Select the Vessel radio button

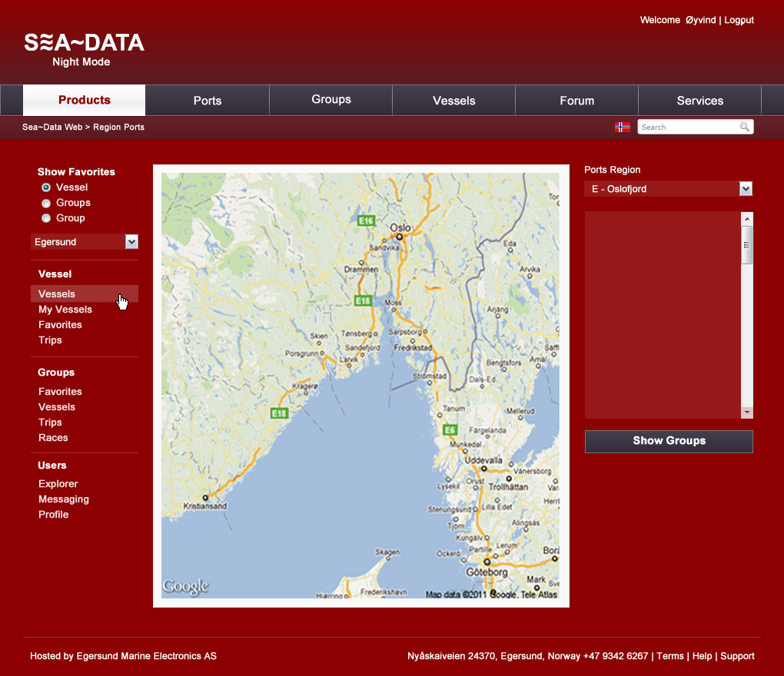coord(46,187)
